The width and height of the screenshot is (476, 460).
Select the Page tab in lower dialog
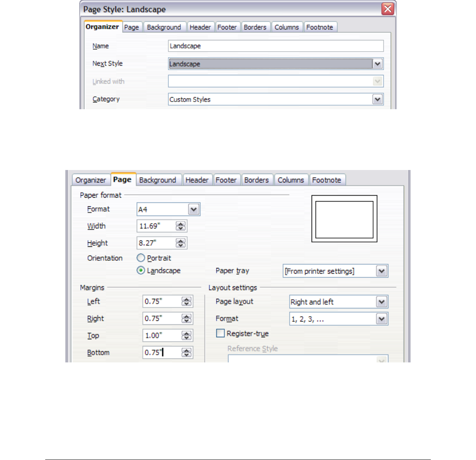pyautogui.click(x=122, y=180)
